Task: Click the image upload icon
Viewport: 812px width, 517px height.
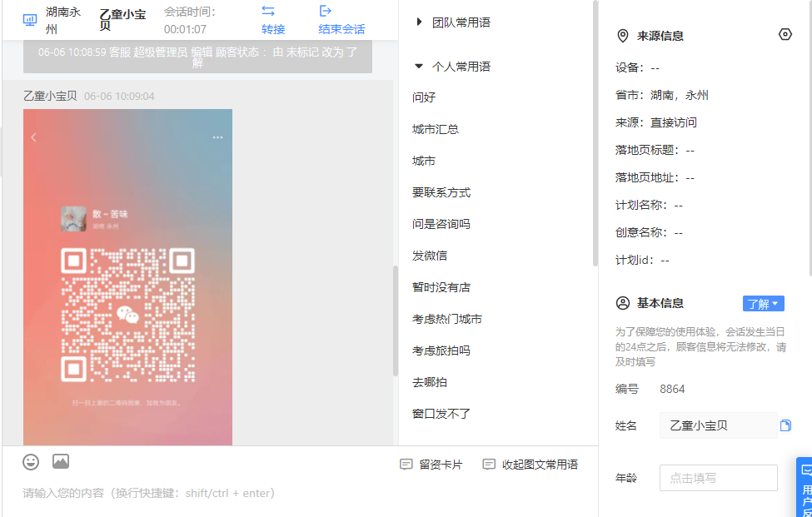Action: tap(61, 461)
